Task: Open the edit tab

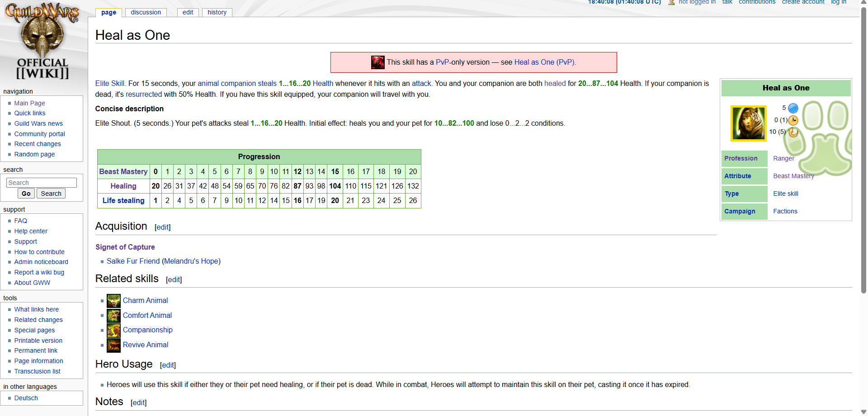Action: 188,12
